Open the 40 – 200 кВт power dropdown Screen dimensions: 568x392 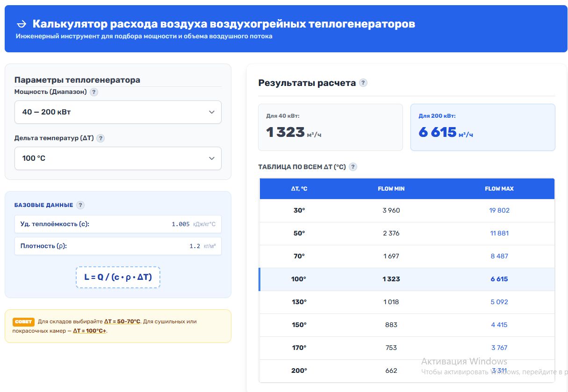coord(118,112)
